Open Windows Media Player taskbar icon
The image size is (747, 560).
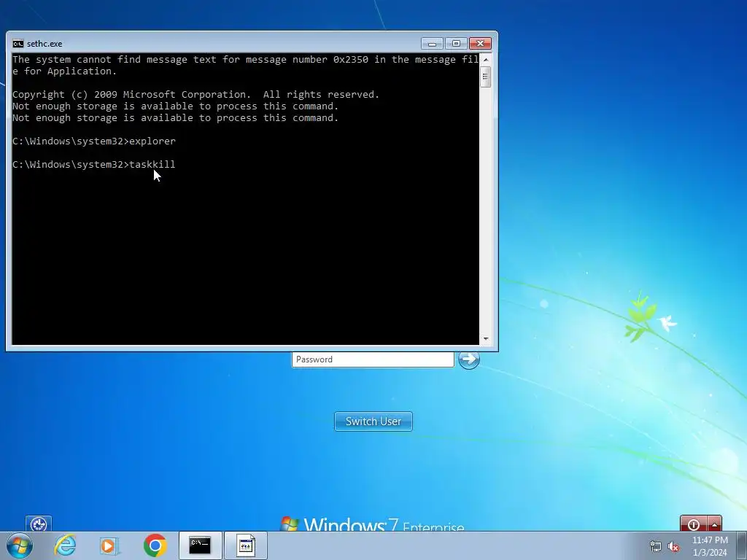109,545
